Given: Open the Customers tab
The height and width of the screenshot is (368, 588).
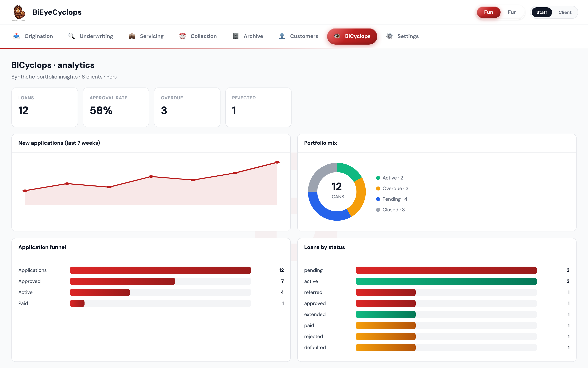Looking at the screenshot, I should click(298, 36).
